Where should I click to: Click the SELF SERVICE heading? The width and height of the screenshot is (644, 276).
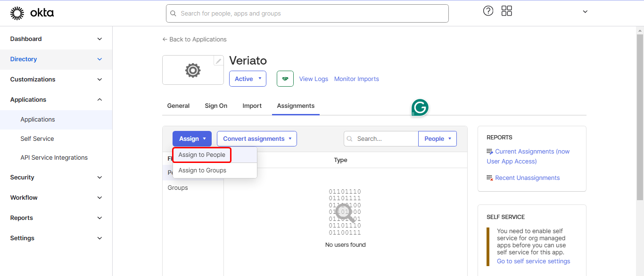pos(506,217)
